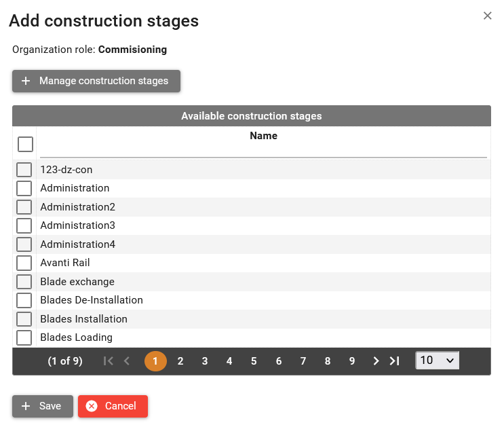Click Manage construction stages button

pos(96,81)
